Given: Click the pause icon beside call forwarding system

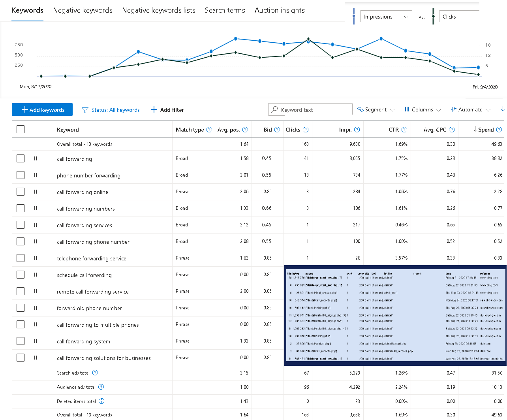Looking at the screenshot, I should 36,341.
